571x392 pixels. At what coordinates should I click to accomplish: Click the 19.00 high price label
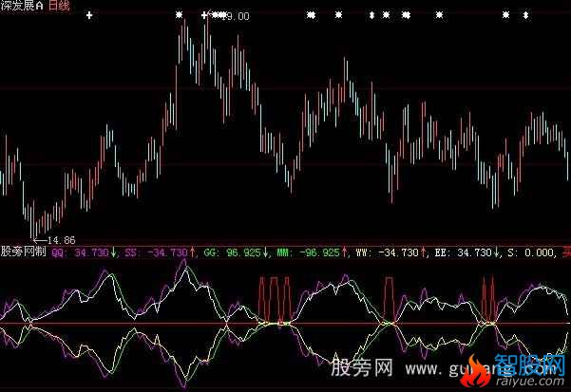click(x=238, y=16)
